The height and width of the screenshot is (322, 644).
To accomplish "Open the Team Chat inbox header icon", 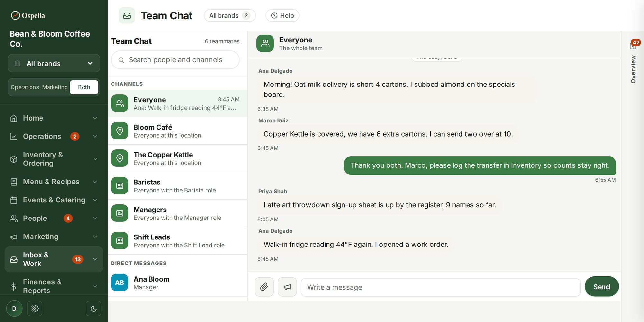I will pyautogui.click(x=127, y=16).
